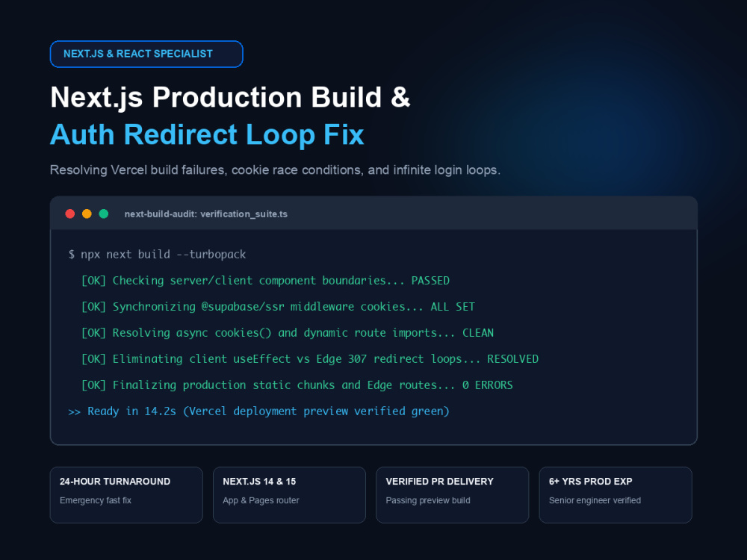Click the orange dot in the terminal title bar
747x560 pixels.
click(x=87, y=214)
